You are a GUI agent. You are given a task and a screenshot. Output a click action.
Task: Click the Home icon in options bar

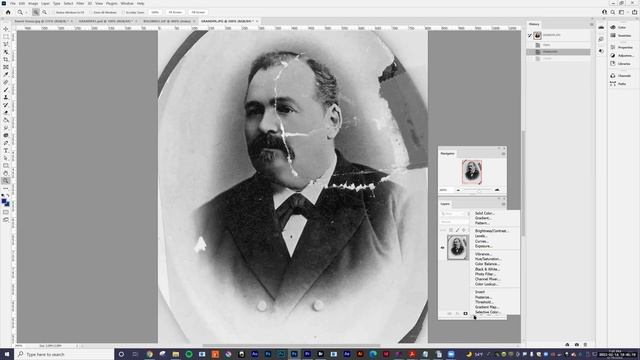[x=8, y=12]
